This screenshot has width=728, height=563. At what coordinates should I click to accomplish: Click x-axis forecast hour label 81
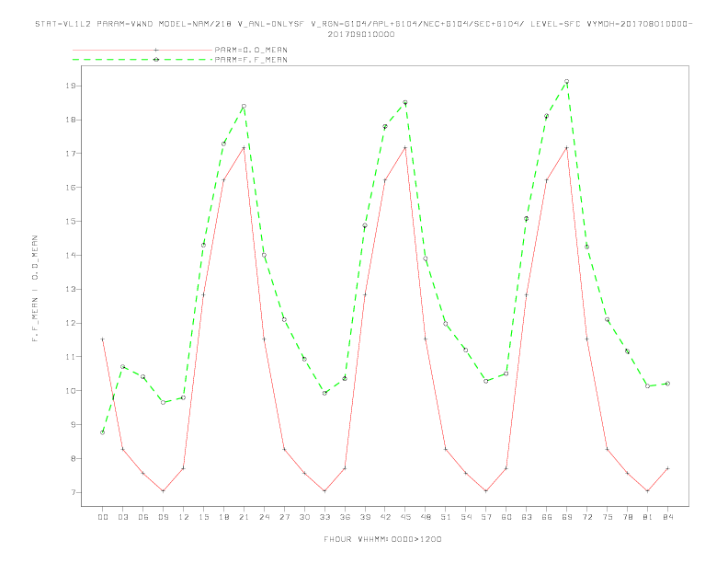tap(648, 517)
